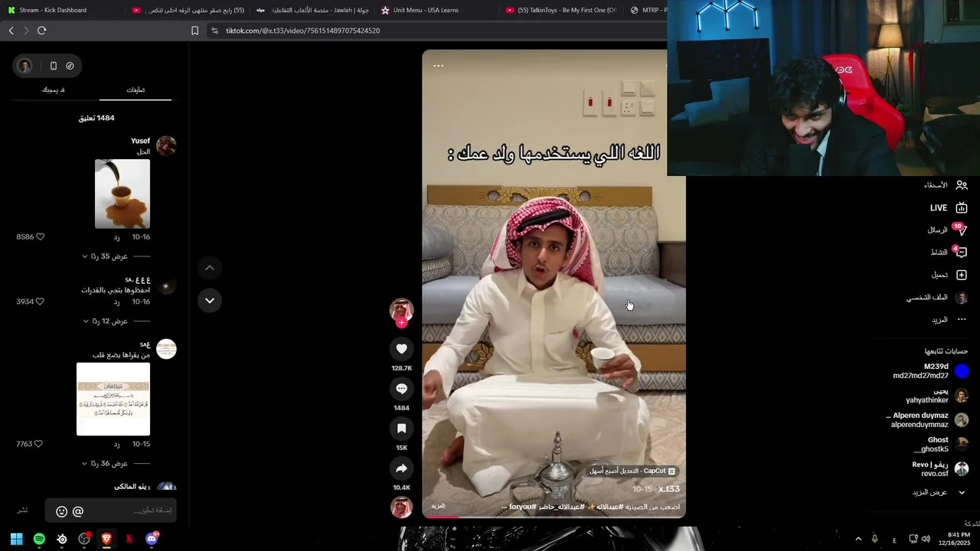Open More (المزيد) sidebar menu
Screen dimensions: 980x551
pos(949,320)
